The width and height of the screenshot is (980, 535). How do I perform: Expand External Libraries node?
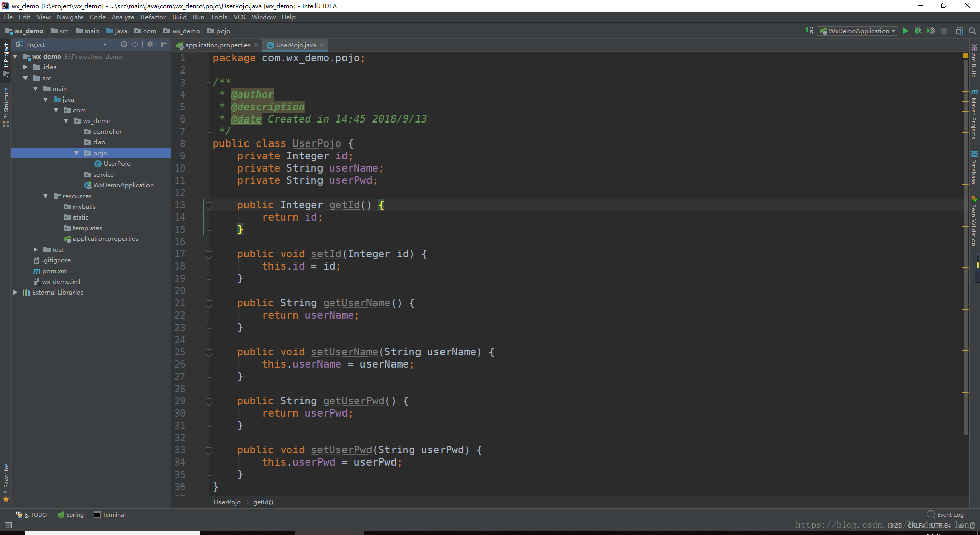pyautogui.click(x=15, y=293)
